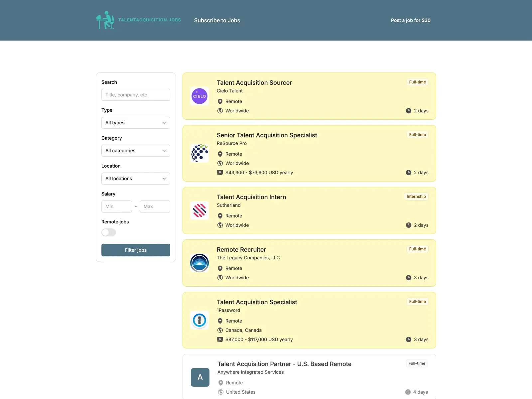Click the salary Min input field
Viewport: 532px width, 399px height.
tap(117, 206)
